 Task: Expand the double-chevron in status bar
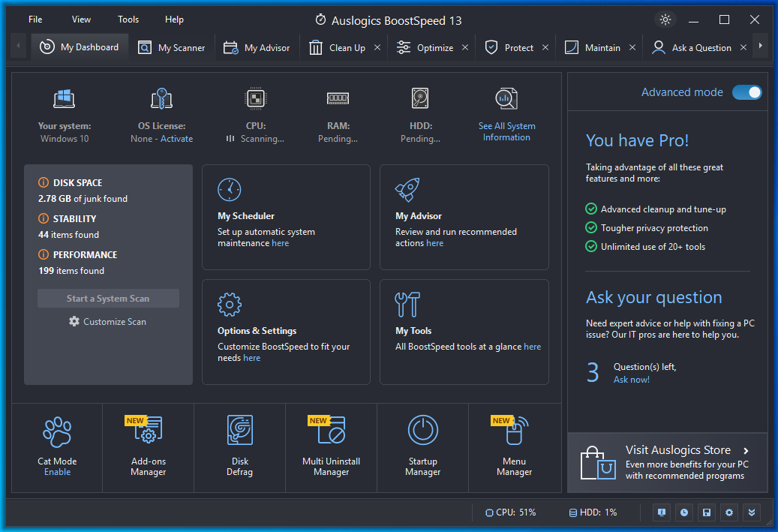(752, 512)
